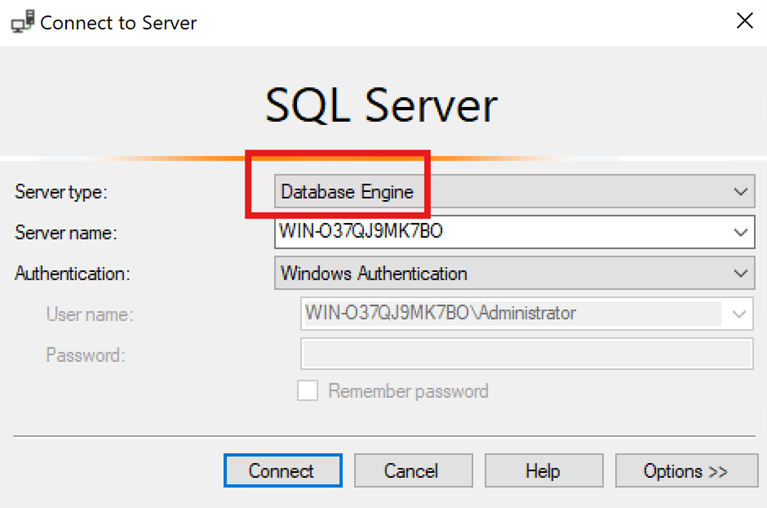Screen dimensions: 767x508
Task: Click the Server type: label
Action: pos(61,192)
